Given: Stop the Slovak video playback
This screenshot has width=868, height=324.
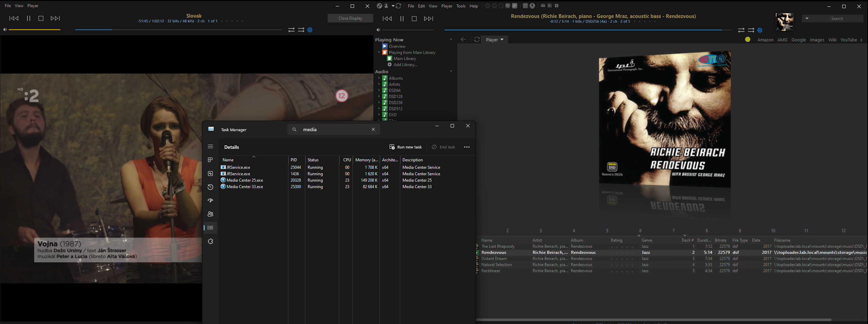Looking at the screenshot, I should point(41,18).
